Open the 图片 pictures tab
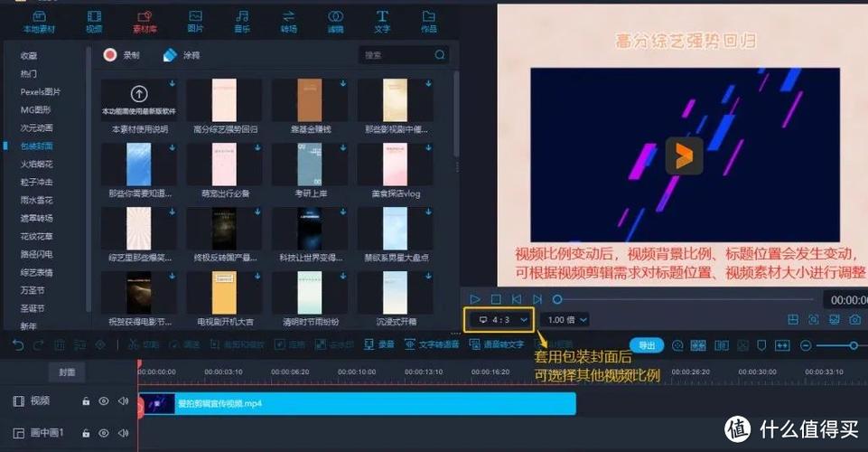Screen dimensions: 868x452 [195, 23]
